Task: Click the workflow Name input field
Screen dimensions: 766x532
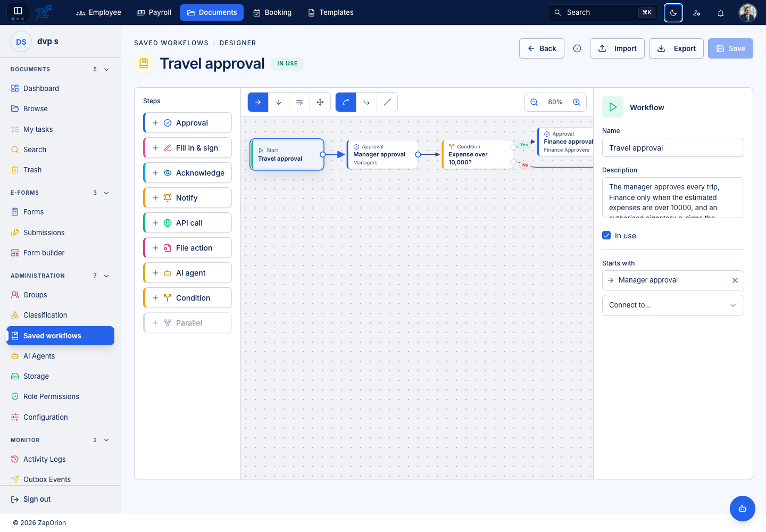Action: point(673,148)
